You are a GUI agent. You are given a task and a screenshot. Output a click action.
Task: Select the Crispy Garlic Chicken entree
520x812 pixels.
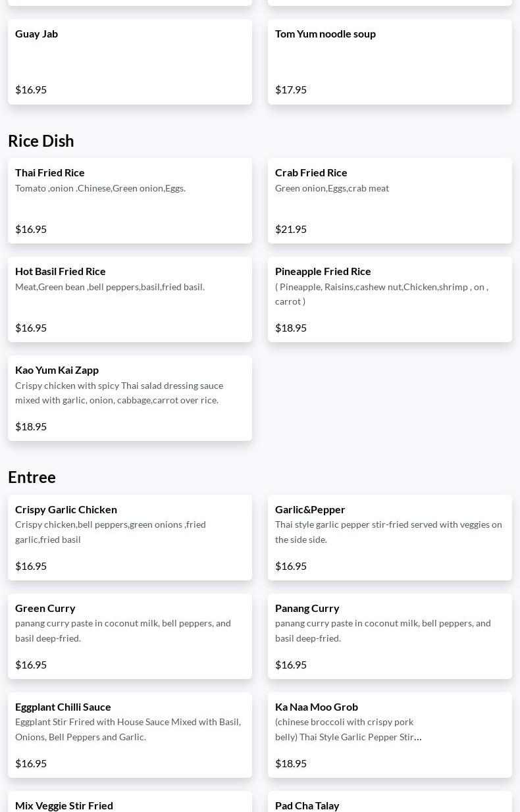[130, 538]
